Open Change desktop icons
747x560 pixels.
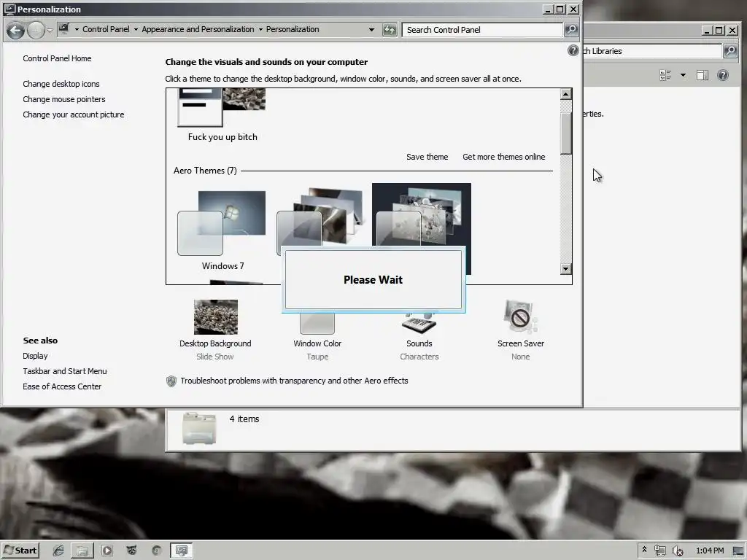61,84
